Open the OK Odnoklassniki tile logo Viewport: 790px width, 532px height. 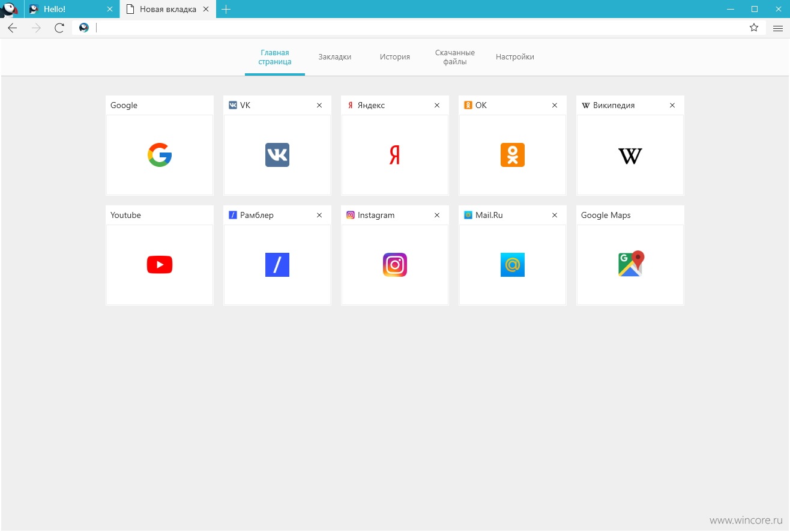(x=513, y=155)
